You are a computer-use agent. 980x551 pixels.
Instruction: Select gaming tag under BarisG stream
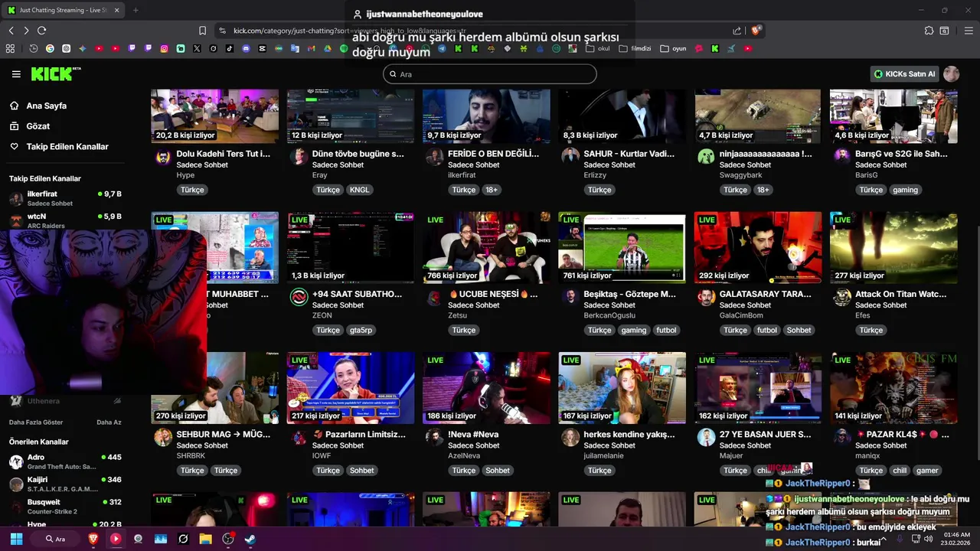click(x=905, y=190)
